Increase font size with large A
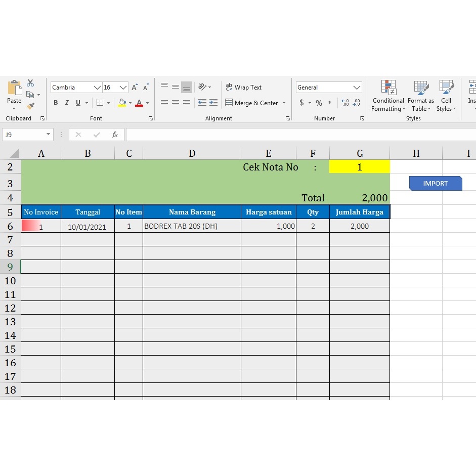The width and height of the screenshot is (476, 476). [135, 88]
